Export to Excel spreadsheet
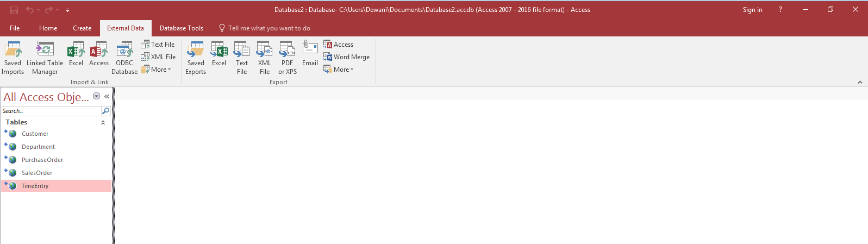 (219, 54)
